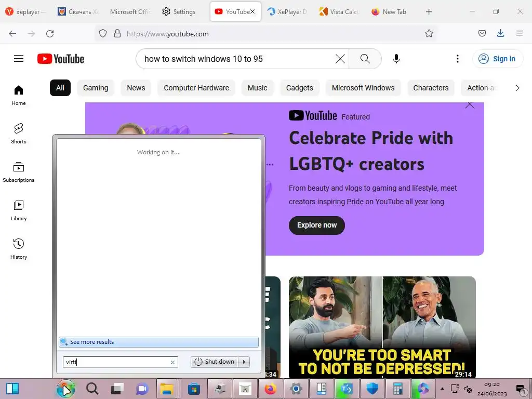
Task: Select the Microsoft Windows filter chip
Action: tap(363, 88)
